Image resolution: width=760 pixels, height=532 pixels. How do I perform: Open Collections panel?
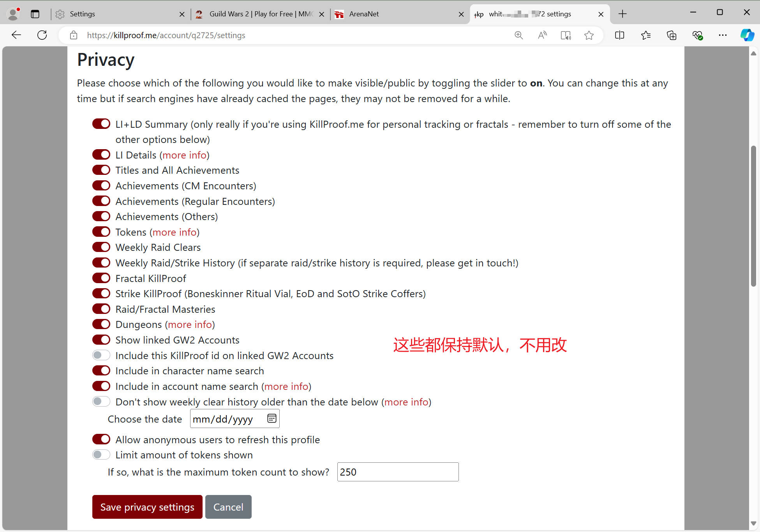point(672,35)
